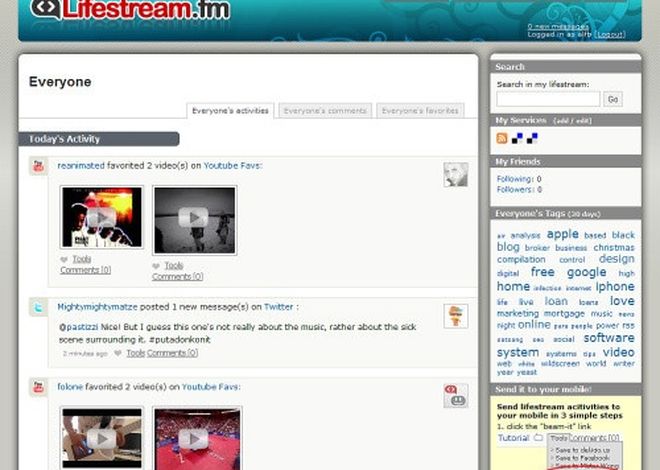Click the Today's Activity header
The height and width of the screenshot is (470, 660).
coord(99,139)
